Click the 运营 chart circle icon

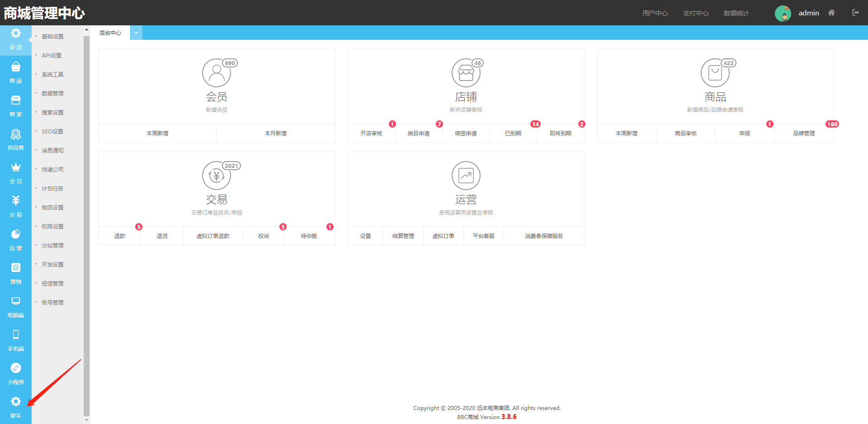click(x=466, y=176)
